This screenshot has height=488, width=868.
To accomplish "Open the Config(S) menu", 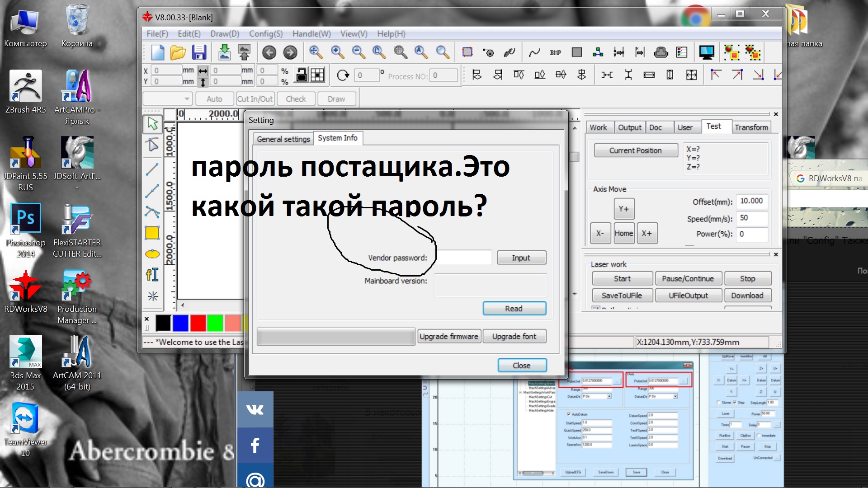I will pos(265,34).
